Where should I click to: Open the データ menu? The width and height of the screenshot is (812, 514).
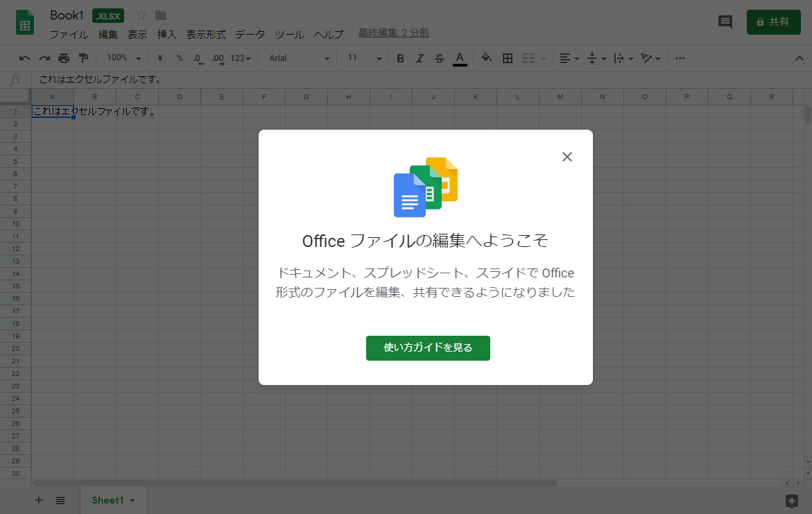click(x=250, y=35)
